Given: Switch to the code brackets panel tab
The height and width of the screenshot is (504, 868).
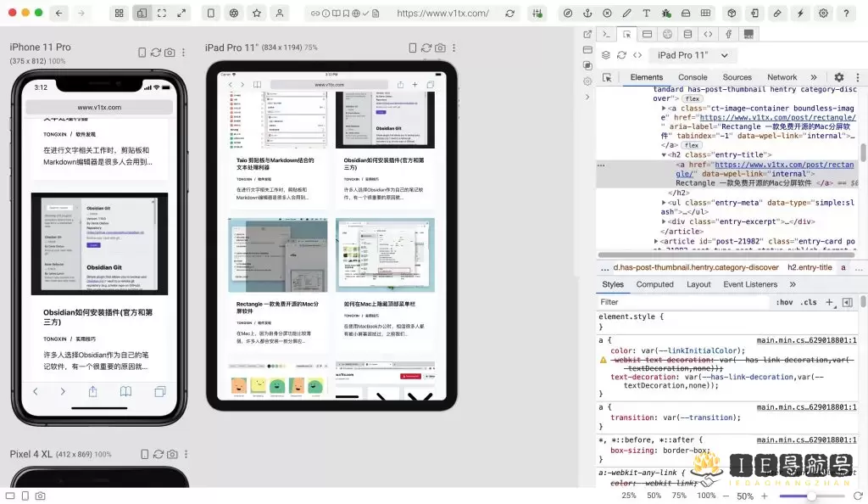Looking at the screenshot, I should click(708, 34).
